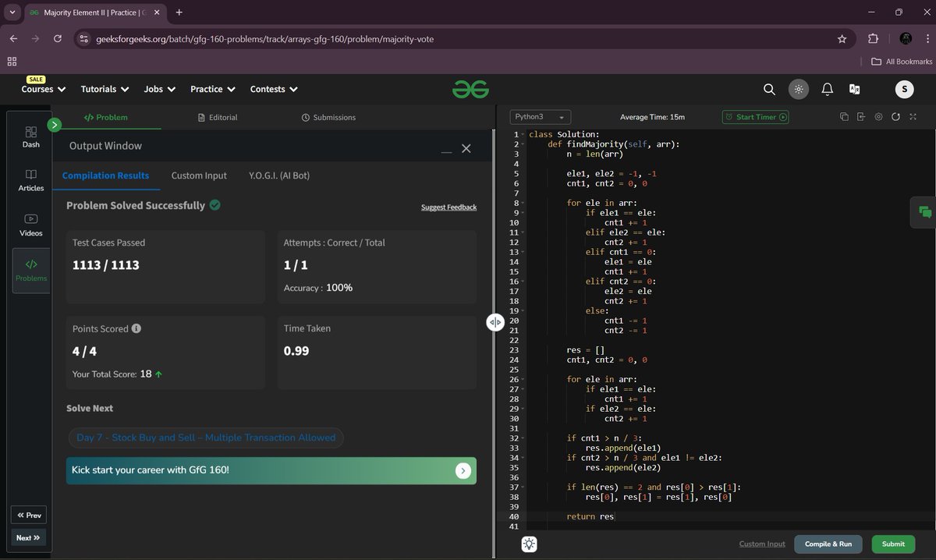Open the translate language icon in navbar
Viewport: 936px width, 560px height.
coord(855,89)
